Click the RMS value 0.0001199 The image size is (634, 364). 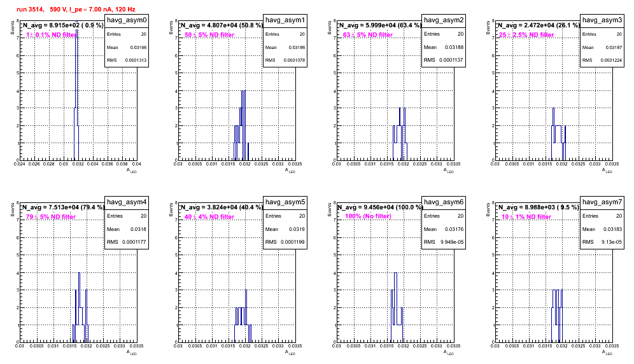(x=293, y=242)
